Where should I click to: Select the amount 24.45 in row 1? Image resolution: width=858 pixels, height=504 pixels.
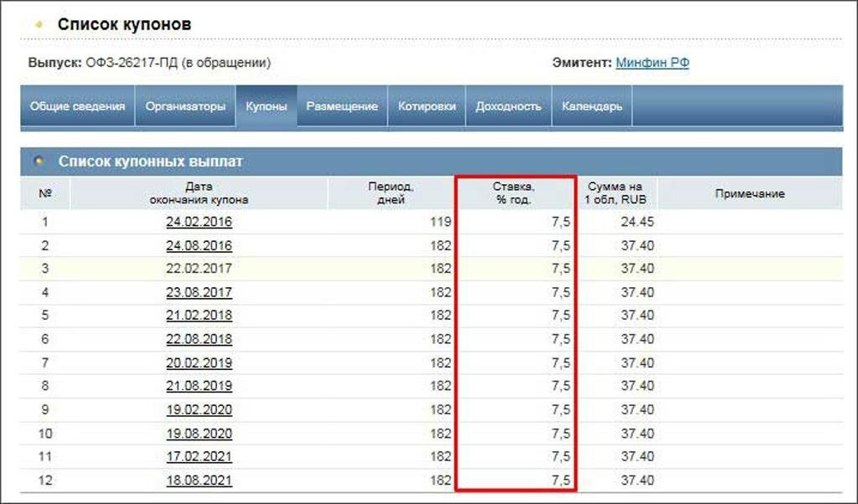coord(638,222)
